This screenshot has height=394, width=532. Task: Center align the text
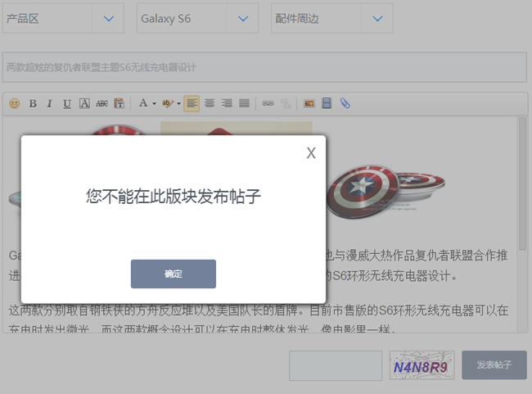pos(210,103)
